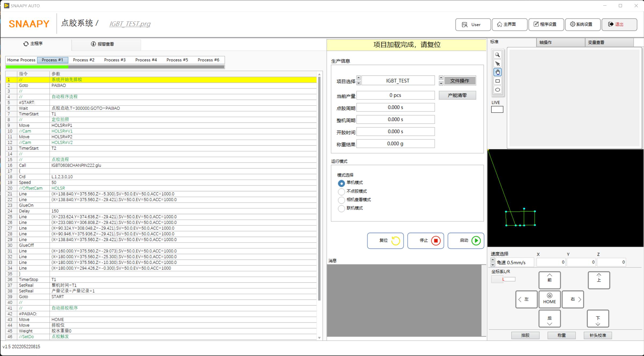
Task: Click the 启动 start button
Action: tap(466, 240)
